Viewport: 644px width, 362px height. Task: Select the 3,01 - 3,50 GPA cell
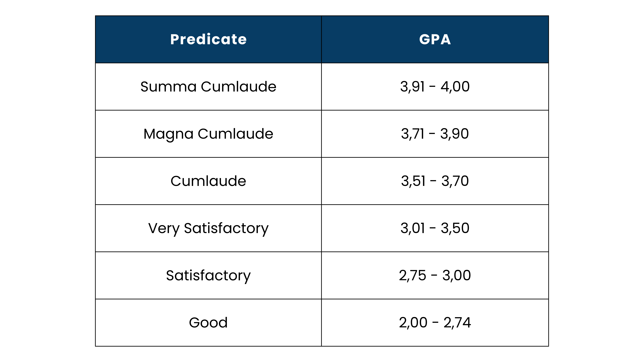(x=435, y=228)
